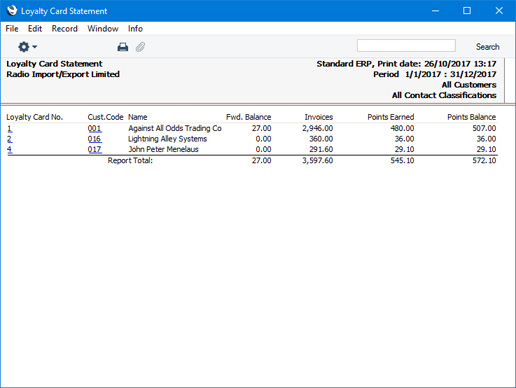Open customer code 017 link
Screen dimensions: 516x388
95,149
